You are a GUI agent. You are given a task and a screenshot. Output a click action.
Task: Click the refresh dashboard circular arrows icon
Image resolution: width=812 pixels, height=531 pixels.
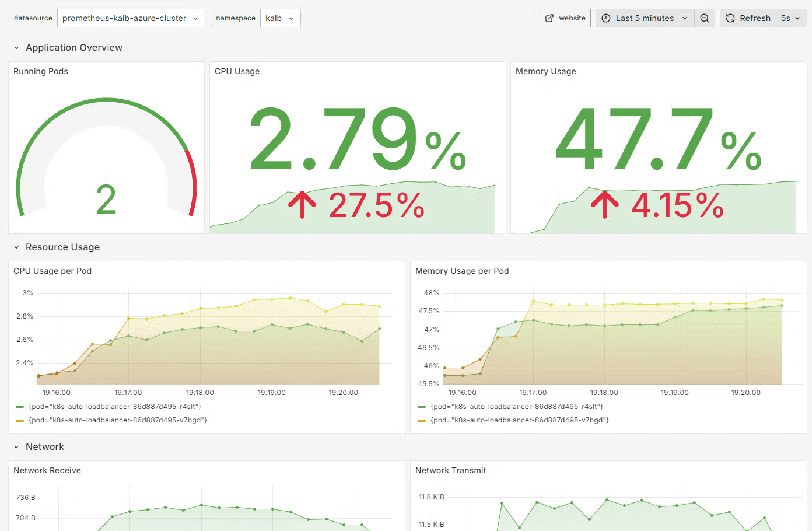coord(730,18)
